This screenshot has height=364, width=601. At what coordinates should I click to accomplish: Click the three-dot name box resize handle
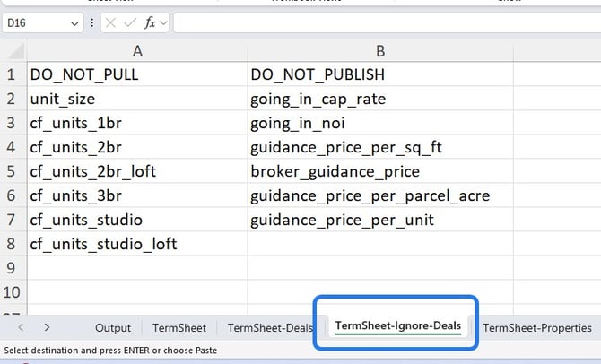tap(92, 23)
